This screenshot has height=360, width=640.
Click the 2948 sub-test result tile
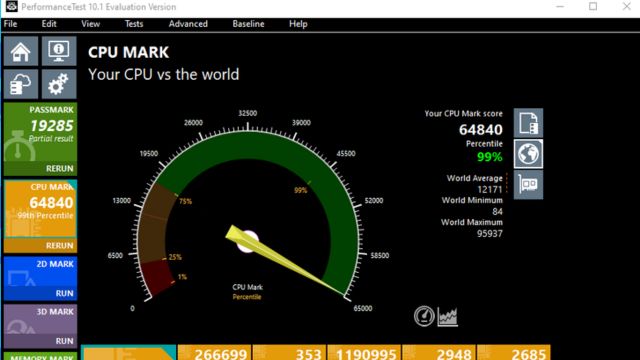point(438,353)
